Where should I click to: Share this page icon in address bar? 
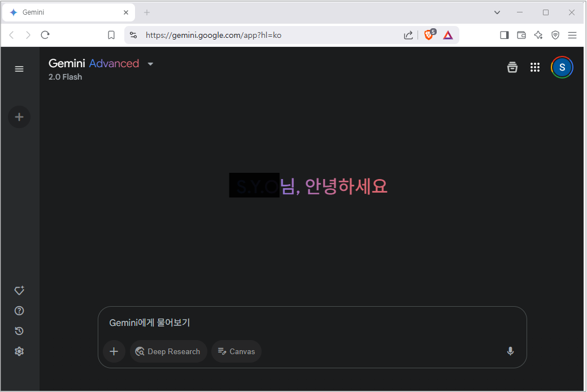[408, 35]
